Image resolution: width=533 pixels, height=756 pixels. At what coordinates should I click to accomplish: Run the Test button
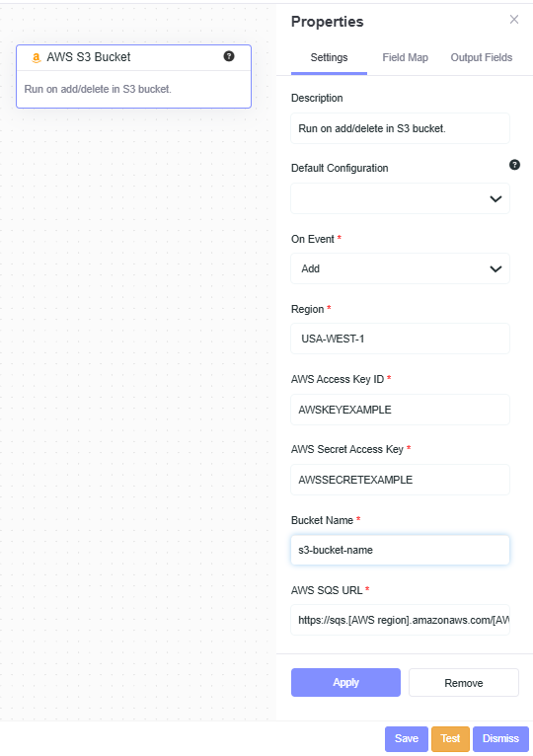[450, 738]
